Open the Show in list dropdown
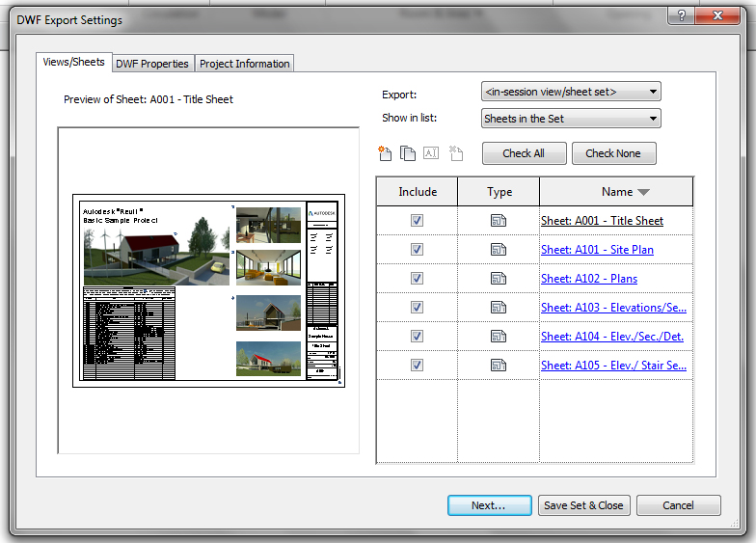The height and width of the screenshot is (543, 756). 571,119
